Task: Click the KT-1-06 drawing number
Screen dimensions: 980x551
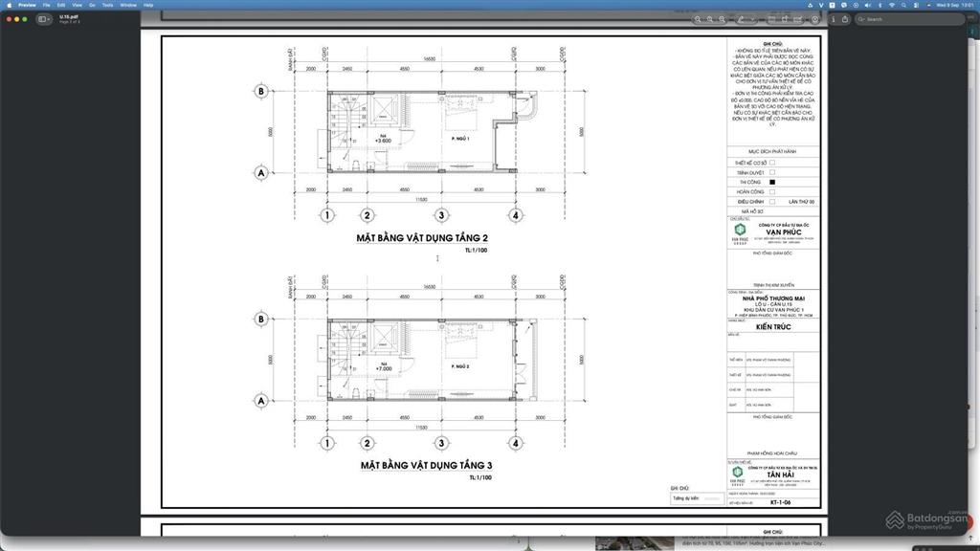Action: tap(780, 502)
